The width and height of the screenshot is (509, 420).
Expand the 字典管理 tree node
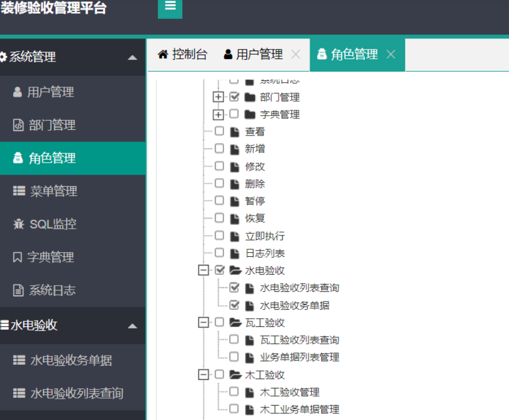point(218,114)
